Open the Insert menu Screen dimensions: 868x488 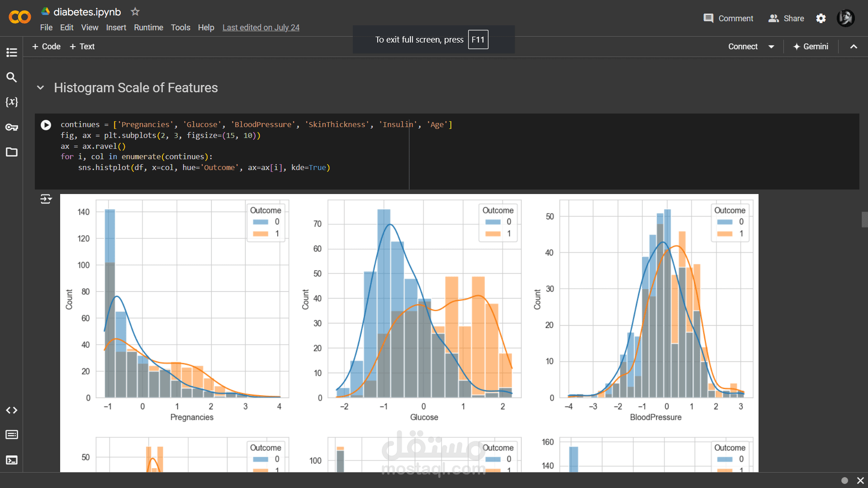point(116,28)
